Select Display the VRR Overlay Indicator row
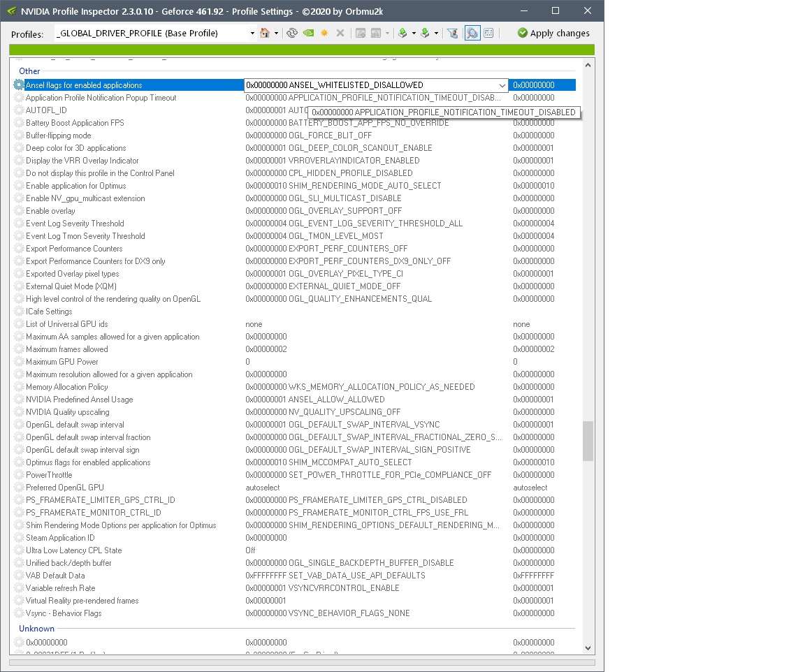This screenshot has height=672, width=805. 294,161
